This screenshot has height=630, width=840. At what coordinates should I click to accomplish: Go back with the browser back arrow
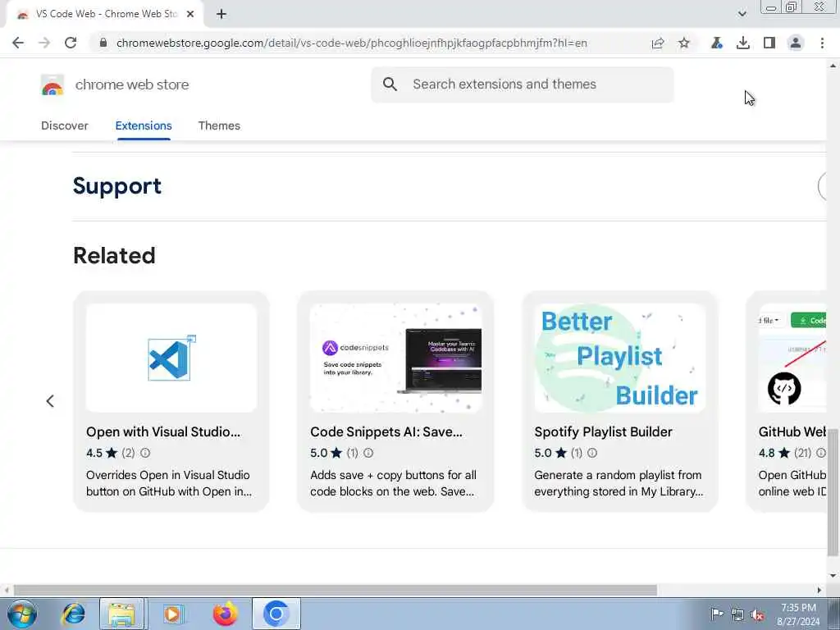pos(18,43)
